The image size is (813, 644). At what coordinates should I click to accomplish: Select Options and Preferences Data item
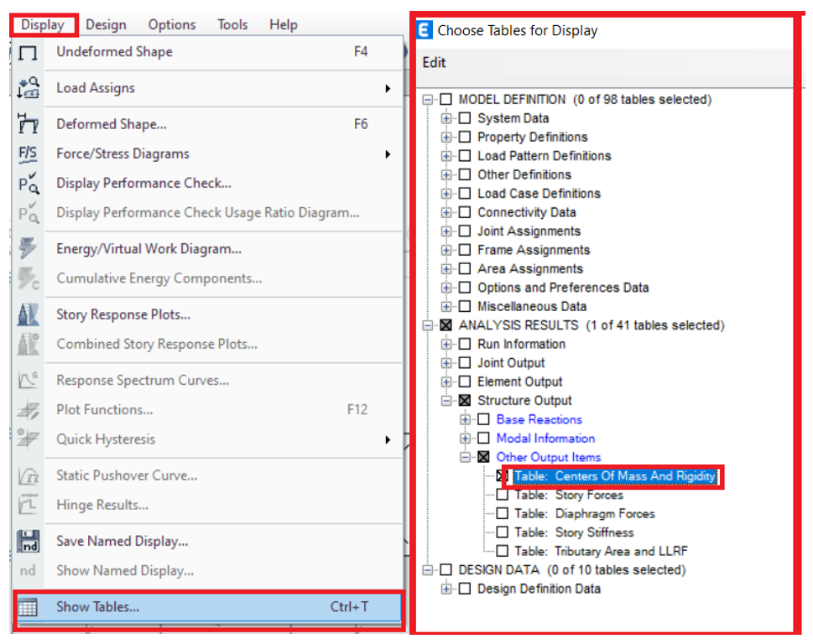[x=563, y=288]
